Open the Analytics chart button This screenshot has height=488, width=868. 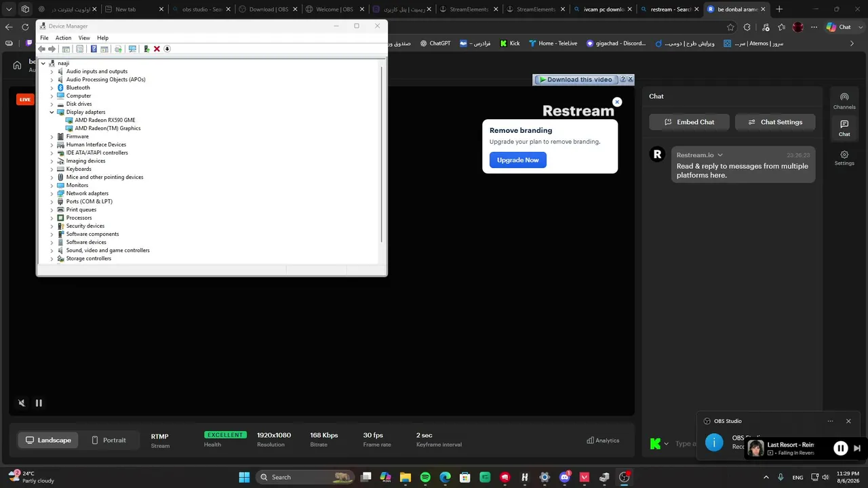click(x=603, y=441)
